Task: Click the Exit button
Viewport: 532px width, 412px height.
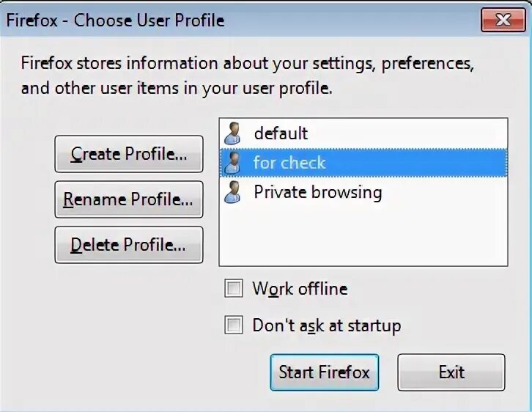Action: [x=451, y=372]
